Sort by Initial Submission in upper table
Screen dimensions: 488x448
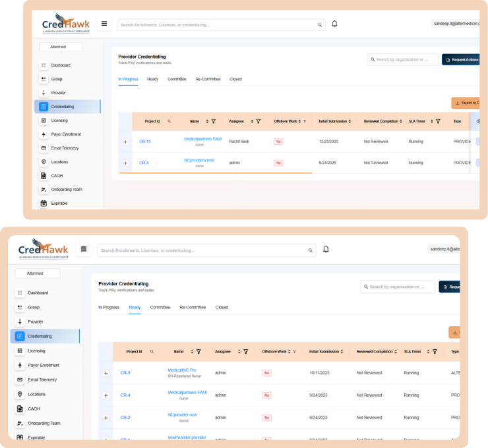coord(350,121)
